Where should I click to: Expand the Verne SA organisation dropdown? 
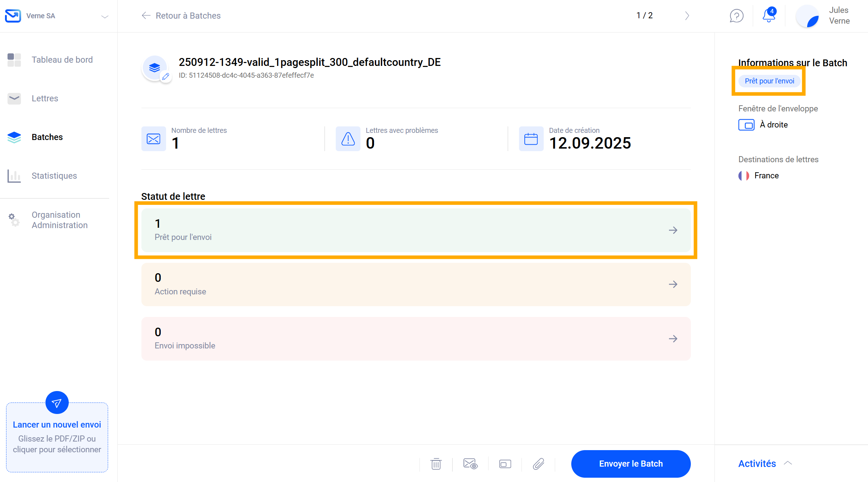(x=105, y=16)
